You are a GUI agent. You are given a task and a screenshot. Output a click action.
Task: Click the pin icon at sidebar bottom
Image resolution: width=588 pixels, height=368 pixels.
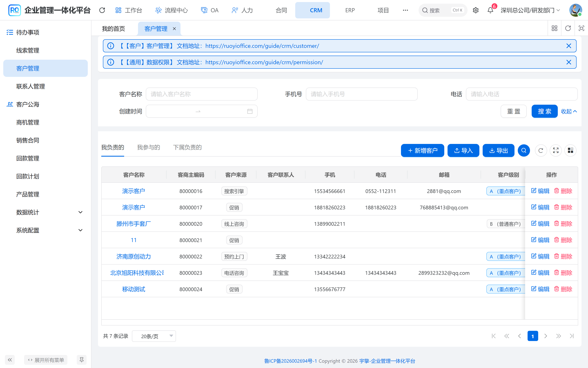point(82,360)
